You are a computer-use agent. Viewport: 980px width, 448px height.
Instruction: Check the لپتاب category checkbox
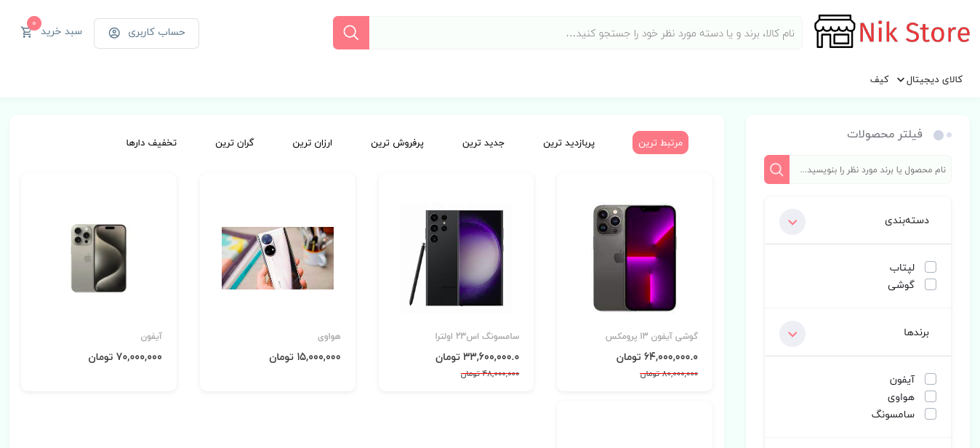(931, 267)
